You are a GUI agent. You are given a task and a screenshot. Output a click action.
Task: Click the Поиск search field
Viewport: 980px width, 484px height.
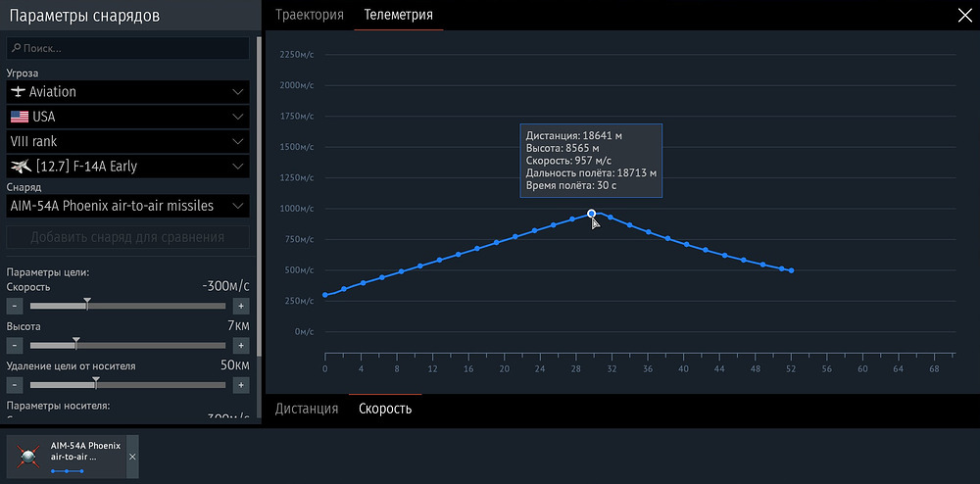tap(127, 48)
